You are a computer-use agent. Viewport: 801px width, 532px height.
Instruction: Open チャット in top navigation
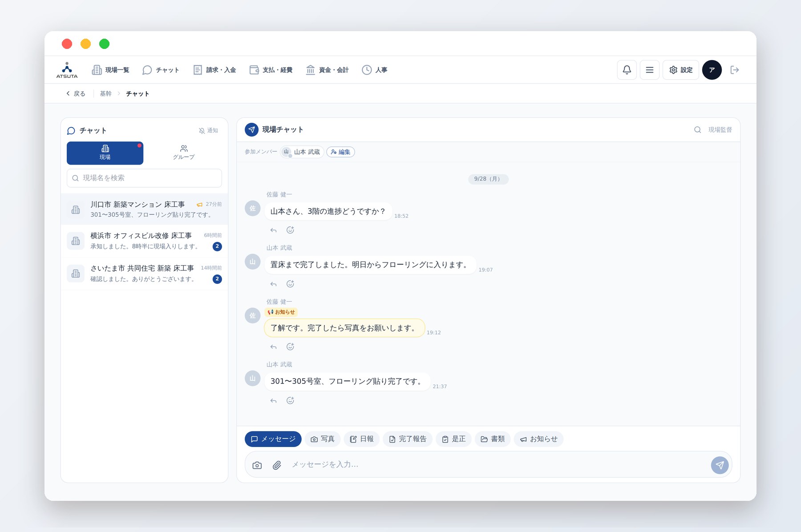(161, 70)
